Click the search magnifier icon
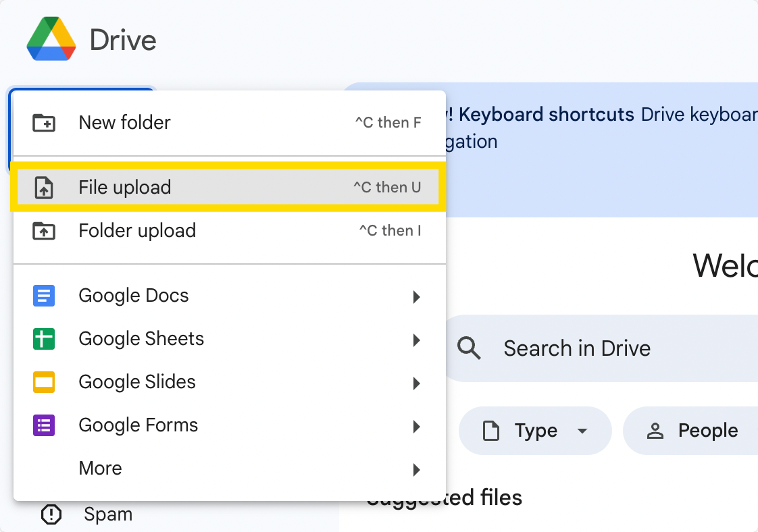 pos(469,348)
